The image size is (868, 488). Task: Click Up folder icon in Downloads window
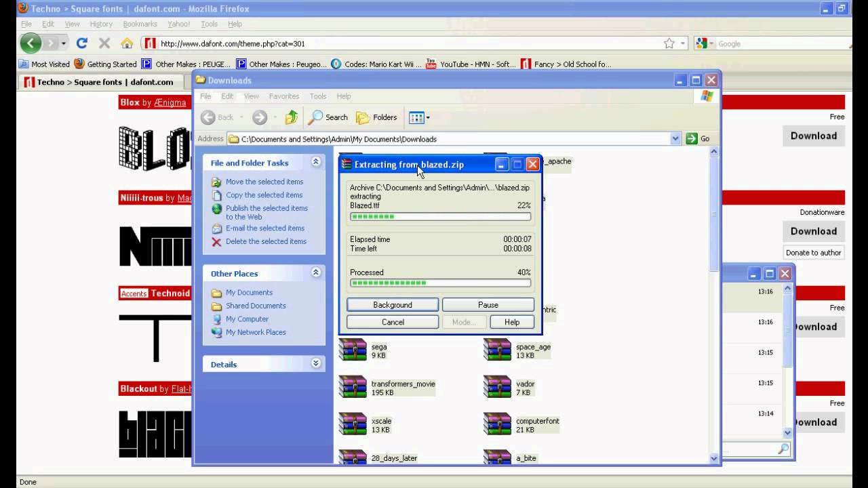(x=292, y=117)
